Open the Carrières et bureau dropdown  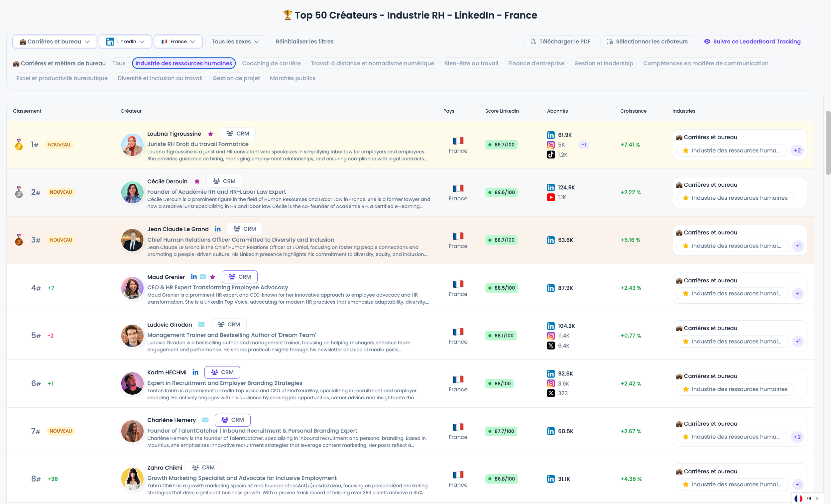click(x=55, y=42)
